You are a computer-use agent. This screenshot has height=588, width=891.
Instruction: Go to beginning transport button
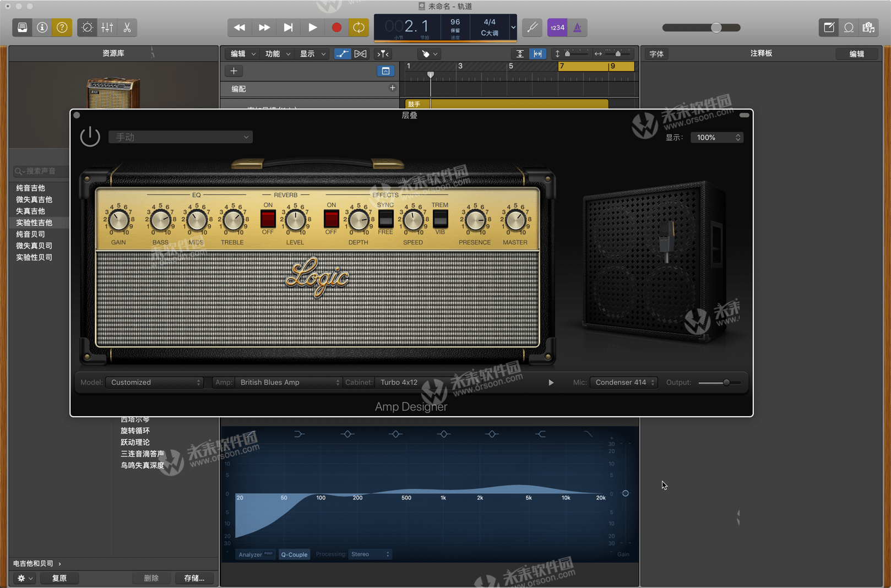[x=288, y=28]
